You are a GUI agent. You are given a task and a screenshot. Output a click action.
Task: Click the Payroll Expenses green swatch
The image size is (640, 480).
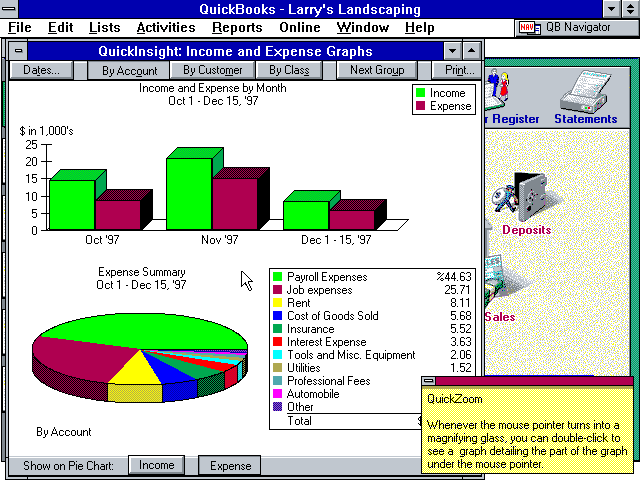click(x=278, y=277)
